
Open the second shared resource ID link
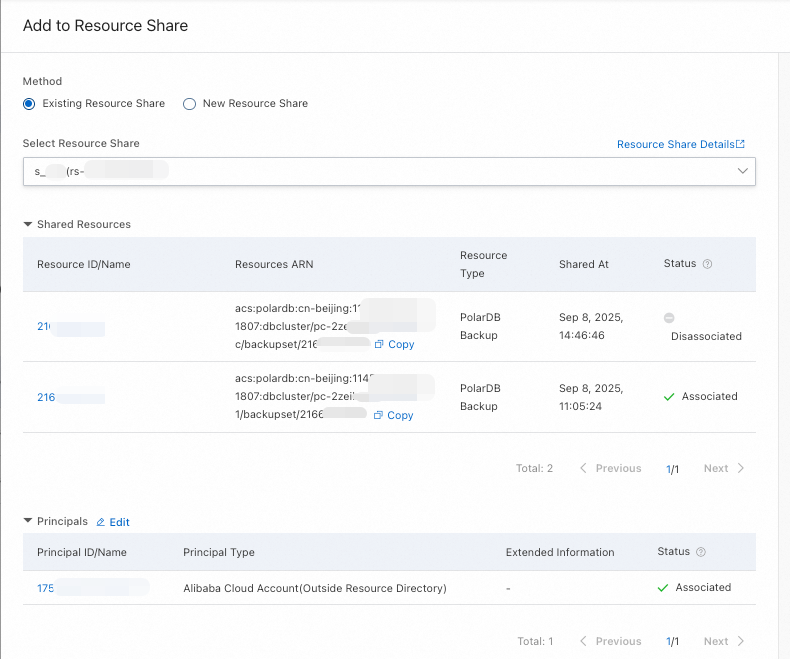click(46, 397)
